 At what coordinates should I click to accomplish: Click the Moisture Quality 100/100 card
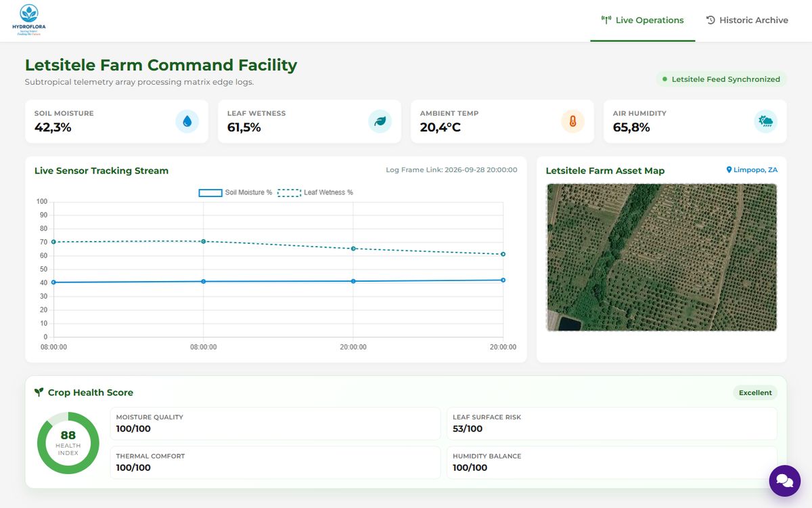click(x=275, y=424)
